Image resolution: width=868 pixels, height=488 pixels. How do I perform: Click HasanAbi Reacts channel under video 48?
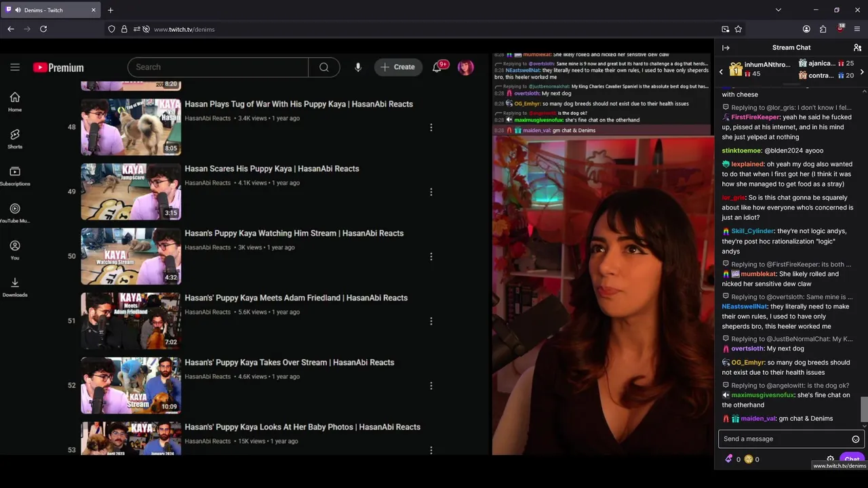pos(208,119)
